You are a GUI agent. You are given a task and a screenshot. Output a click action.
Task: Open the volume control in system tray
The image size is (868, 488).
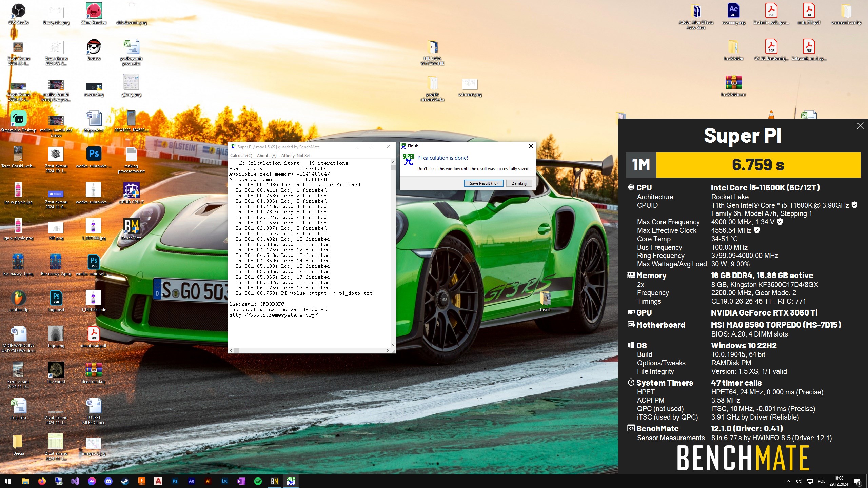[799, 481]
